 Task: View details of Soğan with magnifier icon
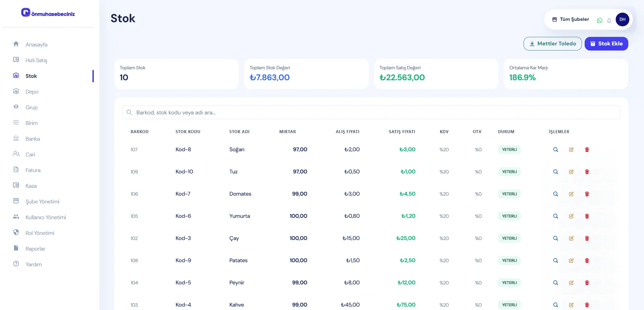pos(555,150)
